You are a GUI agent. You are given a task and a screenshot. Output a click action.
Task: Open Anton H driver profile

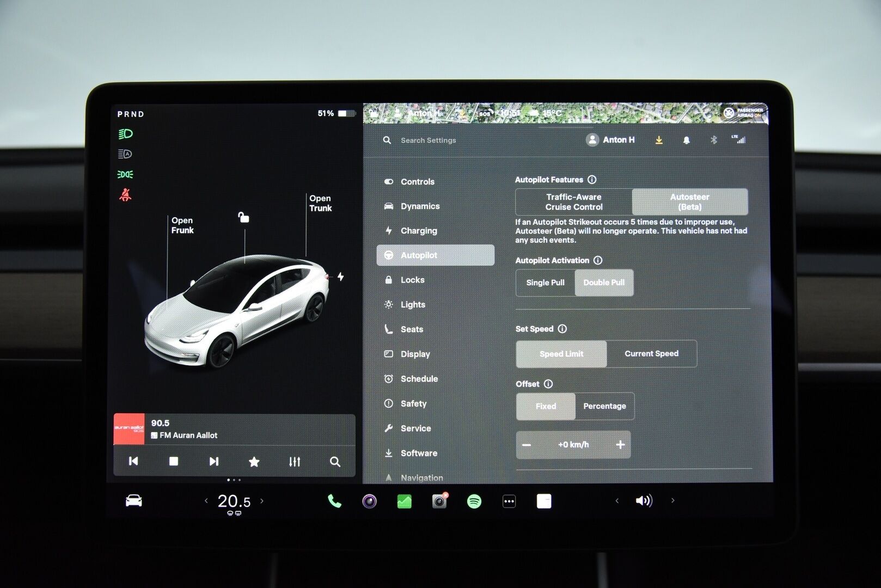coord(610,140)
